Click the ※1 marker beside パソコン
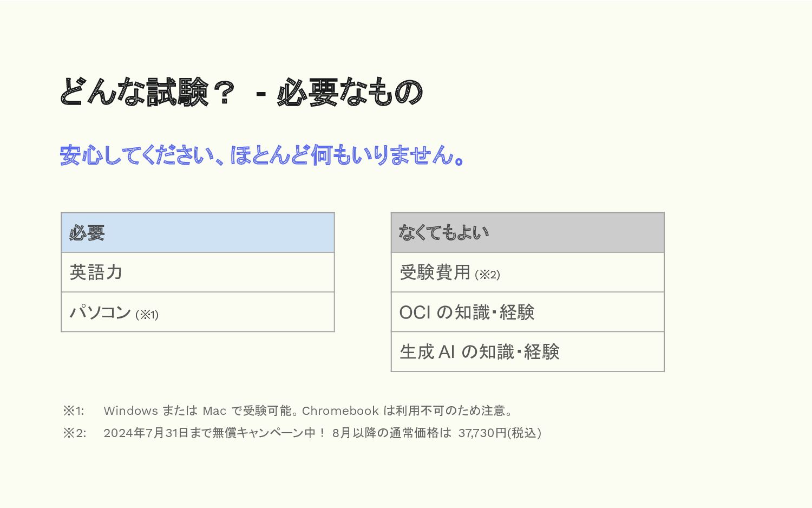The height and width of the screenshot is (508, 812). point(147,315)
